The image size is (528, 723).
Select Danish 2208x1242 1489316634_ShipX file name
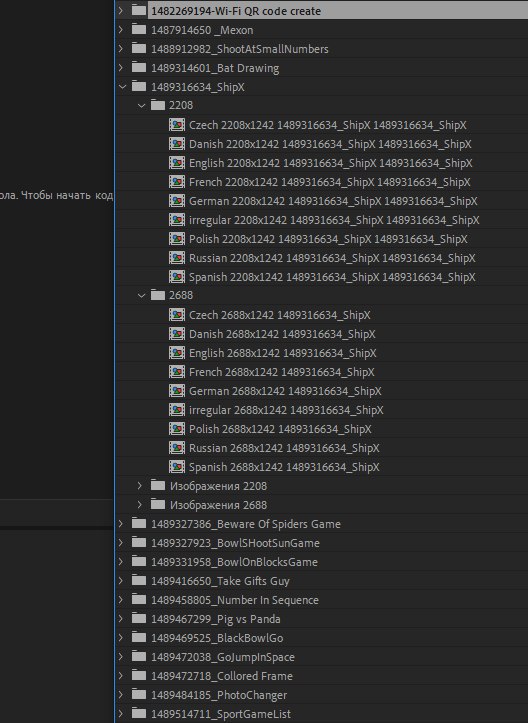click(330, 144)
